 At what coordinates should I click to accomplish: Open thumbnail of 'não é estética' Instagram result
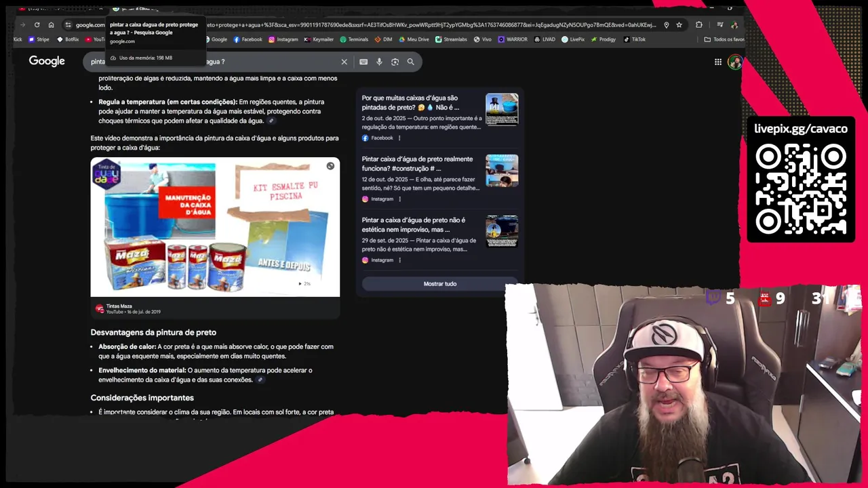click(502, 231)
